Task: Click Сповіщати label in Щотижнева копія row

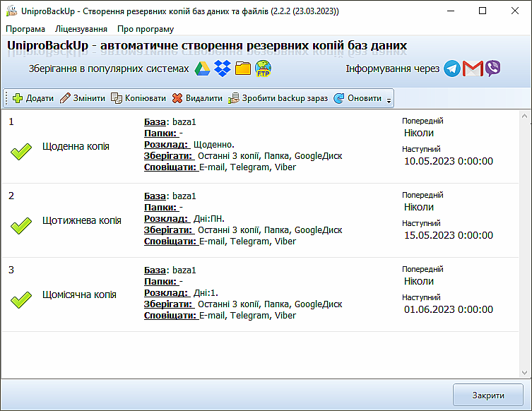Action: tap(170, 242)
